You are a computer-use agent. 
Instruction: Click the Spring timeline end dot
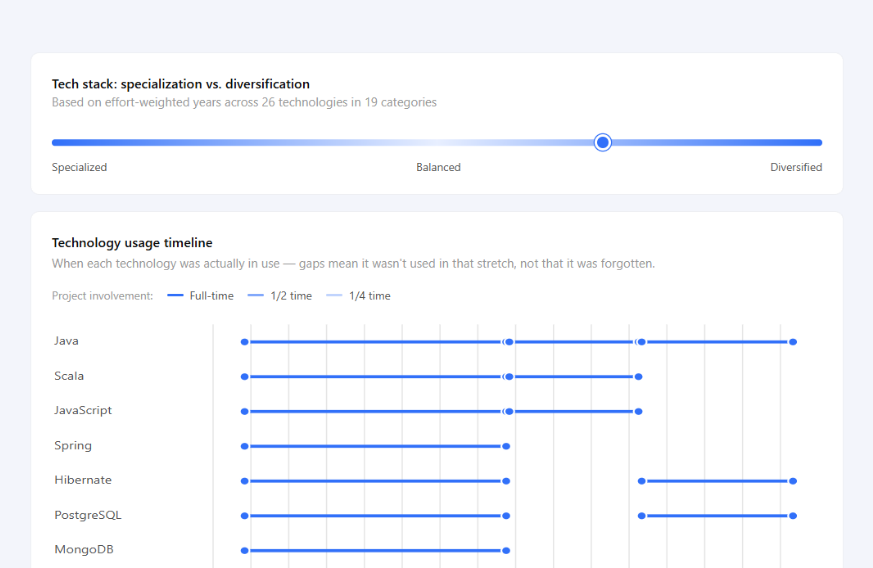[x=506, y=446]
